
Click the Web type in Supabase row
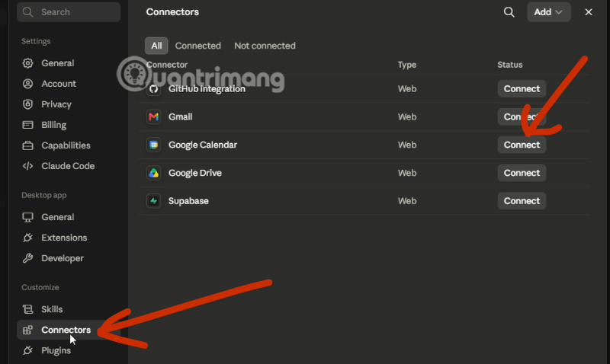coord(407,201)
